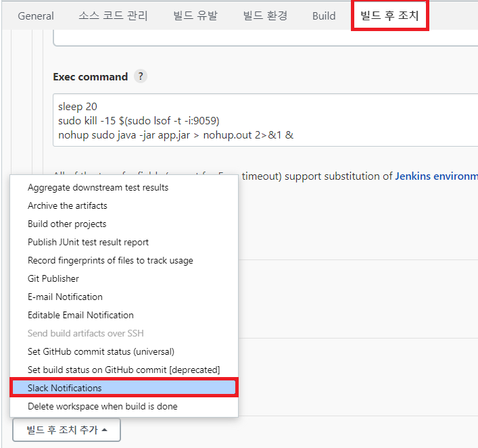
Task: Add Slack Notifications post-build action
Action: 124,388
